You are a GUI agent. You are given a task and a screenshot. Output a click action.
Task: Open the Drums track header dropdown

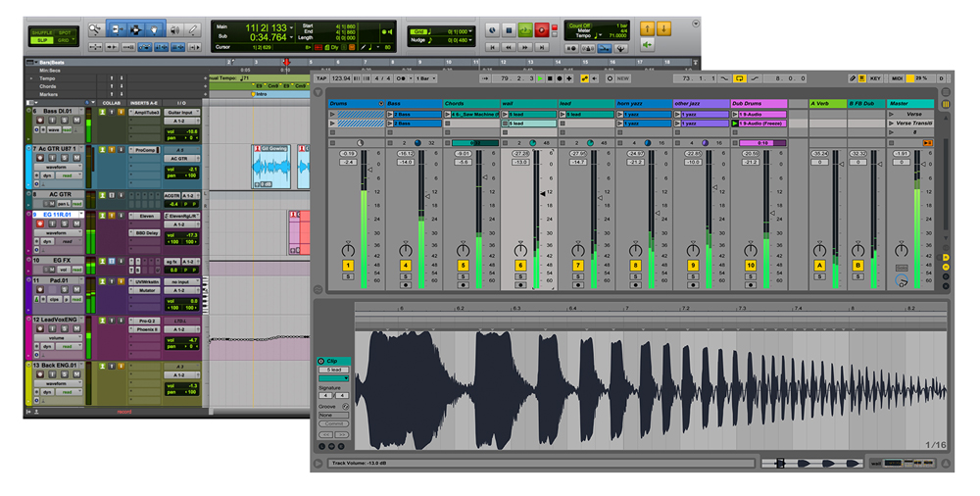(379, 103)
